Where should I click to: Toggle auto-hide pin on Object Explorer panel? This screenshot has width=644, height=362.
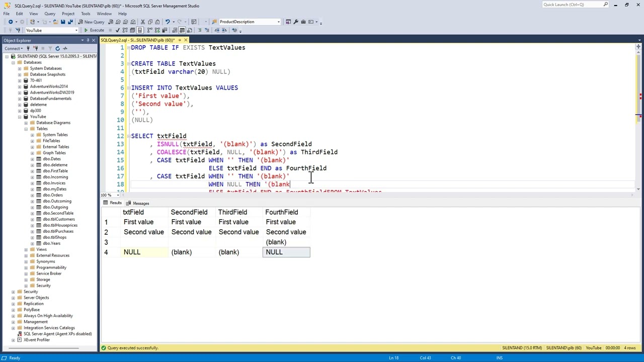[x=88, y=40]
